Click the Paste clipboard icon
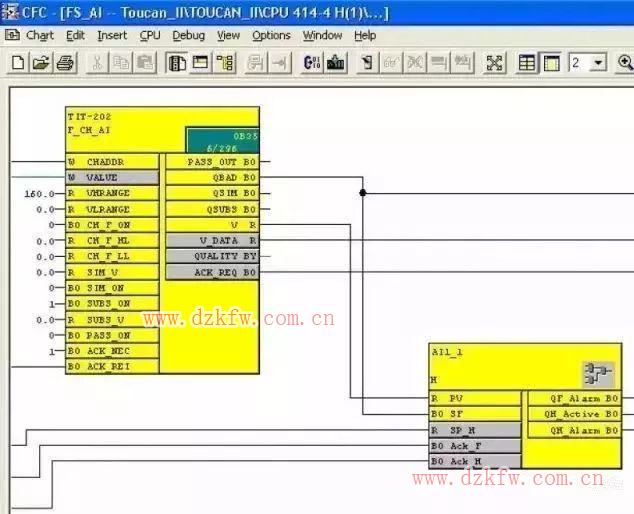Image resolution: width=634 pixels, height=514 pixels. (145, 63)
